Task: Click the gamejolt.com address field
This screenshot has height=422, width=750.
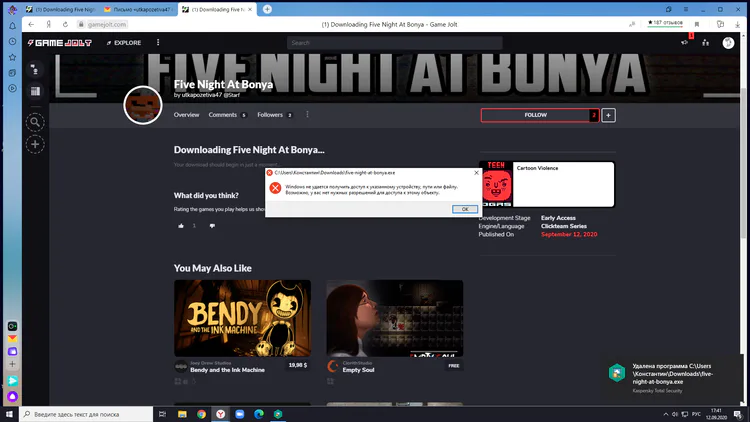Action: (107, 24)
